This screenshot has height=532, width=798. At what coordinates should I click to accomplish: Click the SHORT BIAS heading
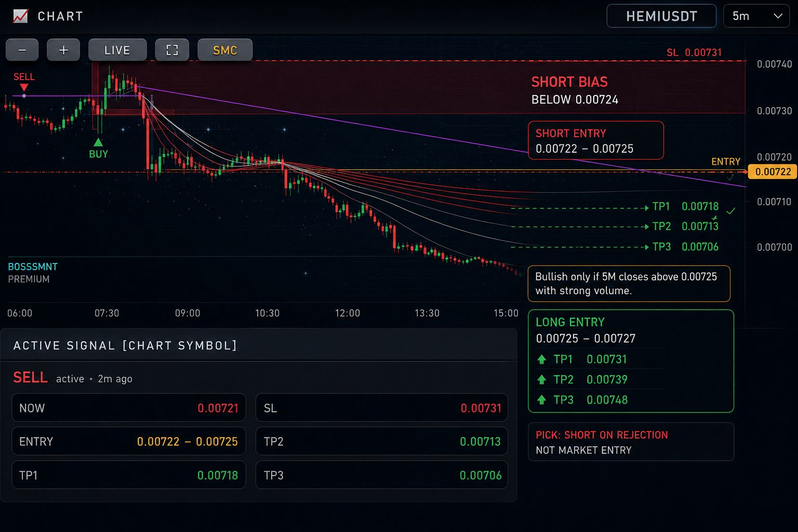pos(569,82)
